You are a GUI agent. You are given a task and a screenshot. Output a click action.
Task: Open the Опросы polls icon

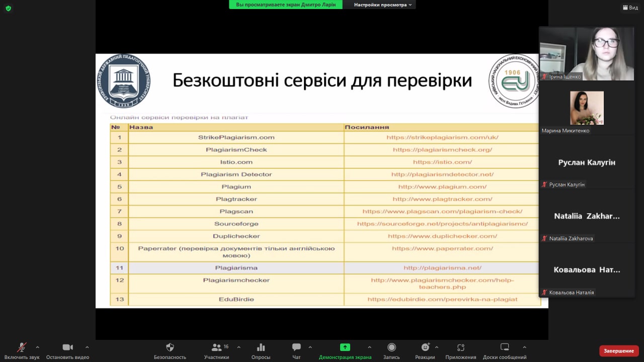(261, 347)
